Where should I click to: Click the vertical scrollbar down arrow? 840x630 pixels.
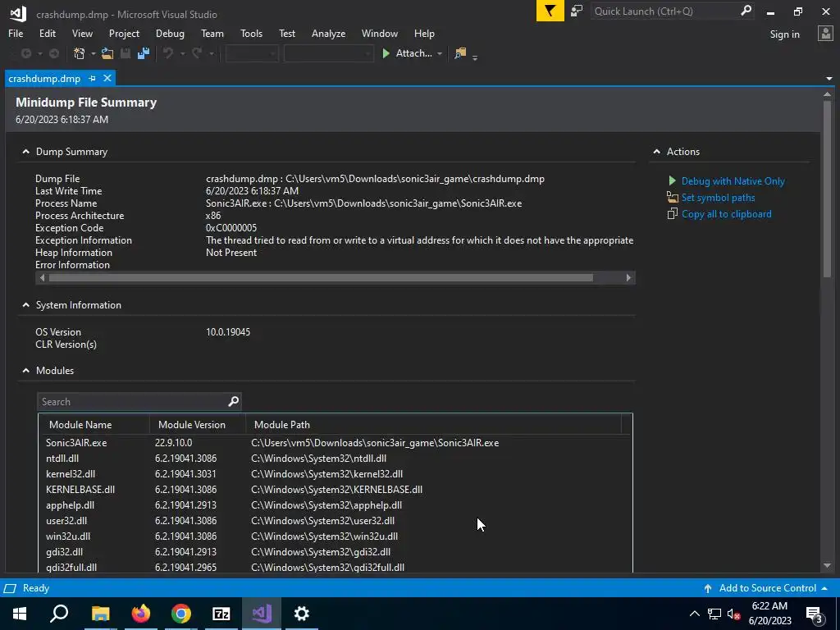coord(827,566)
